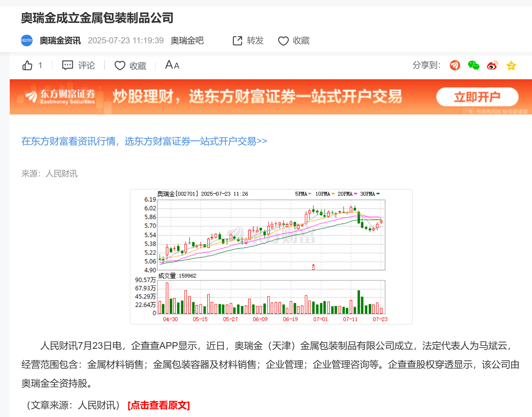Click the 04-30 date axis label
The width and height of the screenshot is (532, 417).
[170, 319]
